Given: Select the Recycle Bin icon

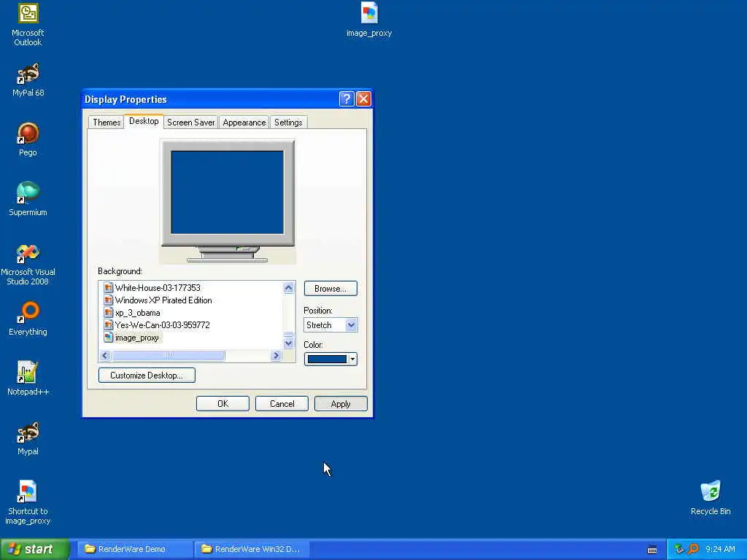Looking at the screenshot, I should pos(711,498).
